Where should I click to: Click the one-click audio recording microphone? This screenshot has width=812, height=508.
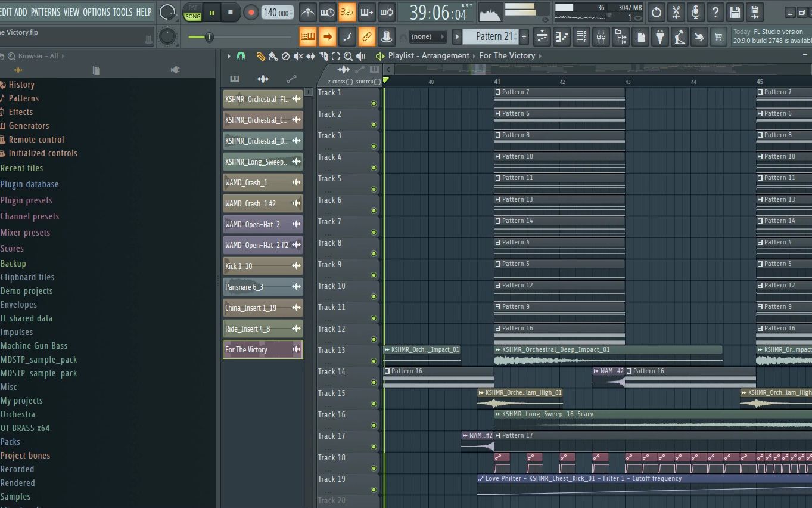(x=695, y=12)
